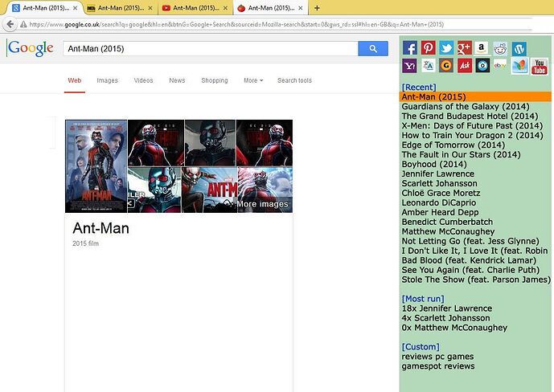Expand the More dropdown

[x=253, y=80]
